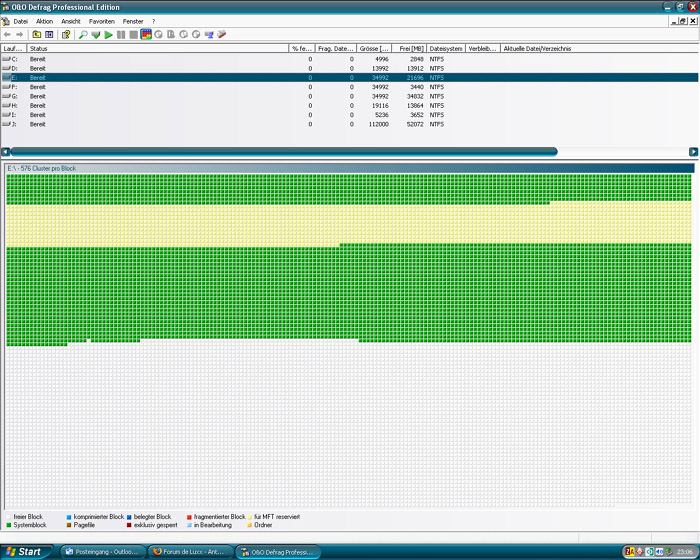Click the Pagefile legend label

84,525
